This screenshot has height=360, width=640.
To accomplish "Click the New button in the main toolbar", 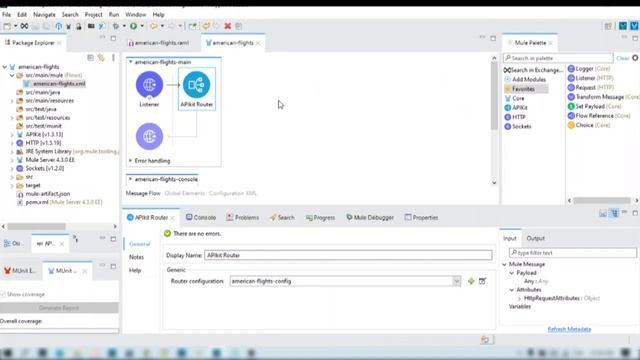I will point(7,26).
